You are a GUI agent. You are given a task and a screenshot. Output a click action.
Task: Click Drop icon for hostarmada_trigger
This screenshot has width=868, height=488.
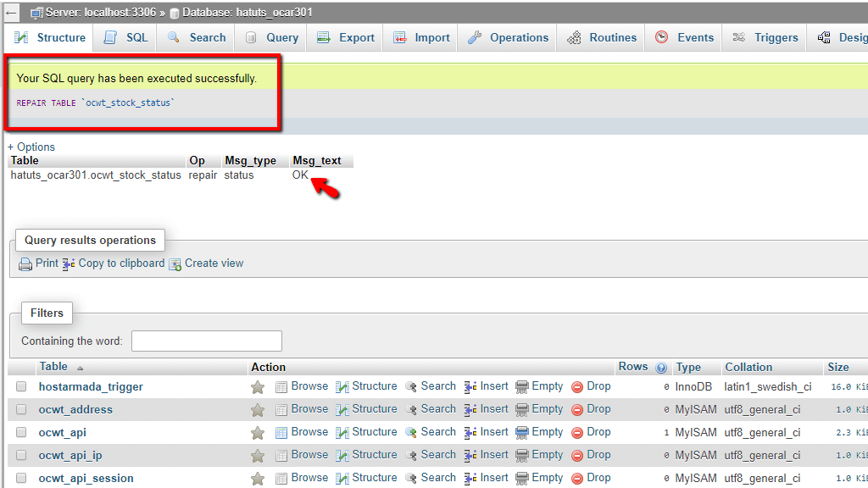577,386
